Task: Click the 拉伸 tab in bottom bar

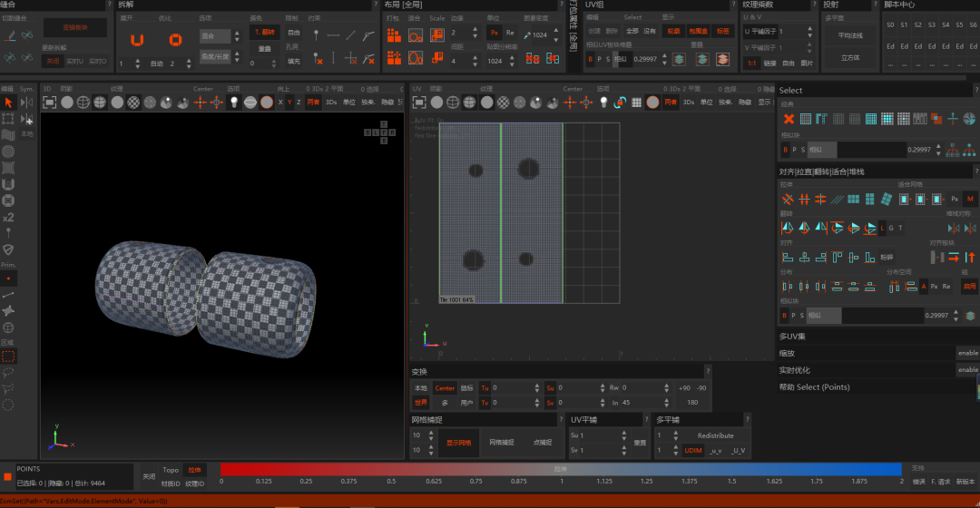Action: [x=195, y=470]
